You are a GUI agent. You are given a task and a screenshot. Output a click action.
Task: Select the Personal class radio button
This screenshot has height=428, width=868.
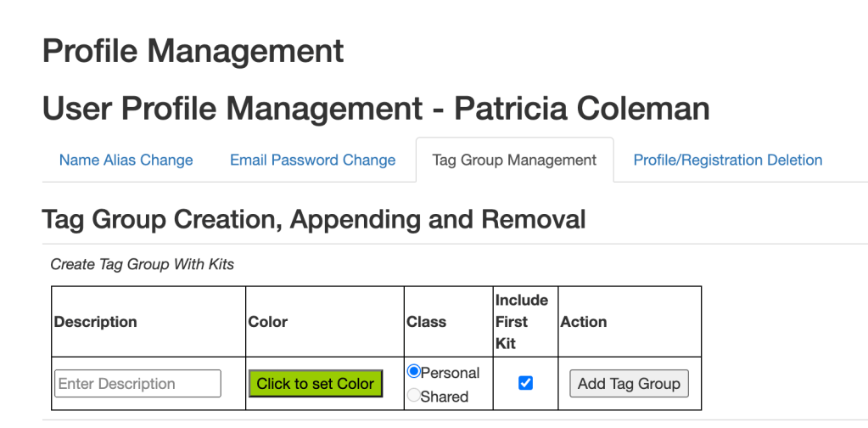414,372
